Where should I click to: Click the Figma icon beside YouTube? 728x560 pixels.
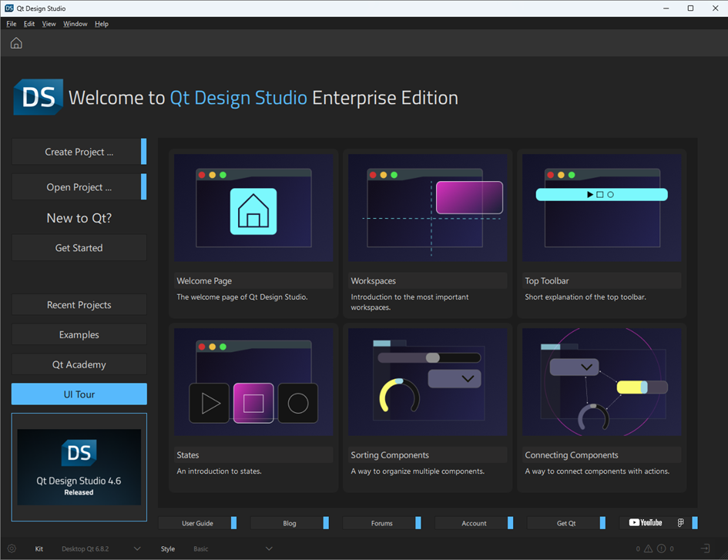pos(681,523)
